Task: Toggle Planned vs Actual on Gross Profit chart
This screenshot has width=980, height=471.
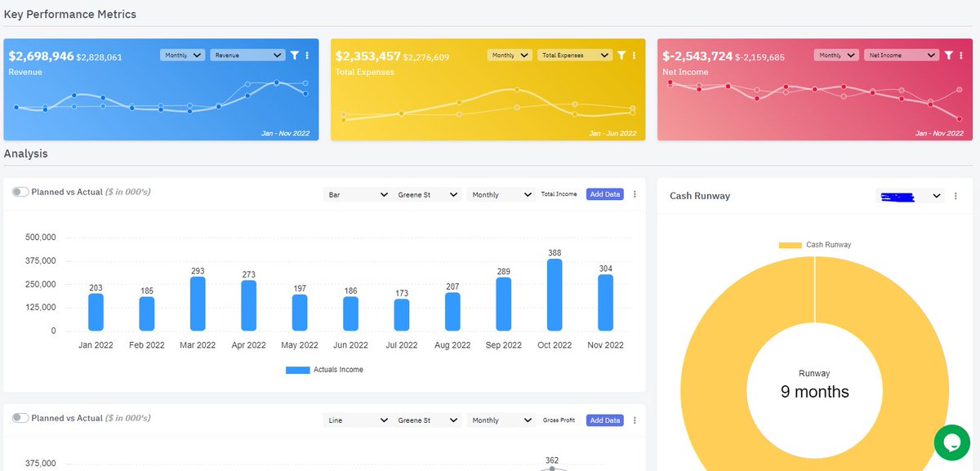Action: coord(20,417)
